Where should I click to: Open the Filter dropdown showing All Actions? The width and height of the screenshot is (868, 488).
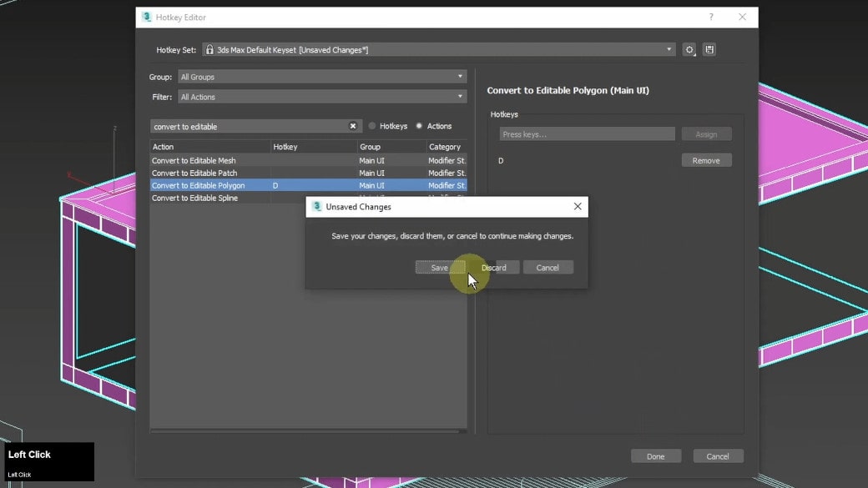pyautogui.click(x=460, y=96)
